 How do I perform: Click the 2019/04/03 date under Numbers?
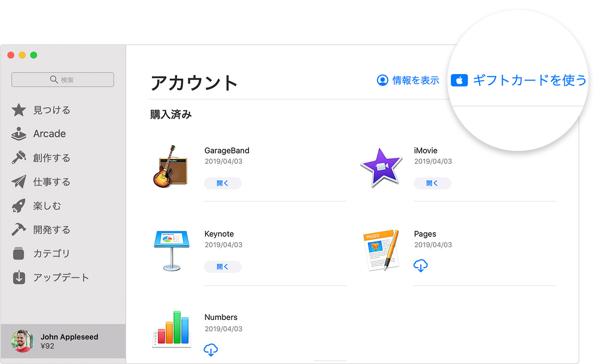(x=223, y=329)
